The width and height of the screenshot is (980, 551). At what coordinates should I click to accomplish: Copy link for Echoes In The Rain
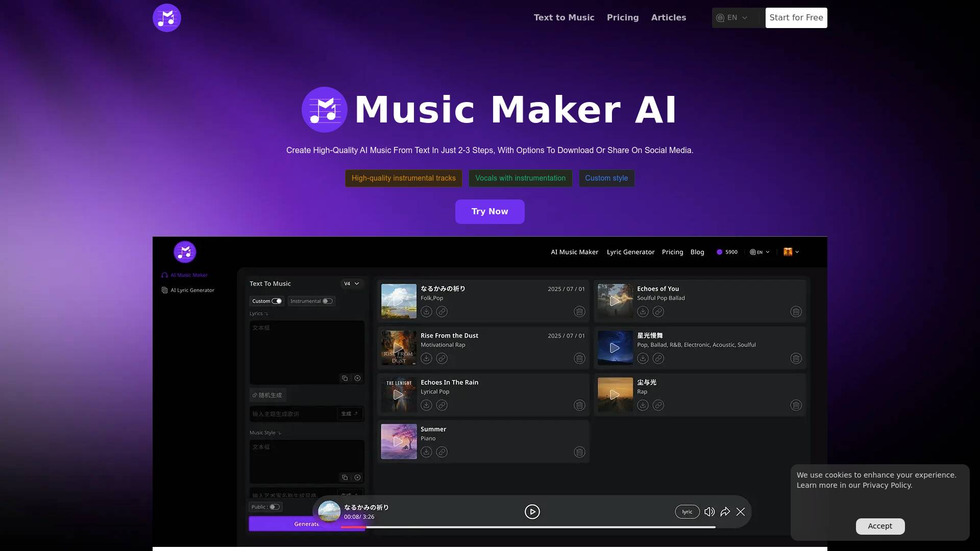[442, 405]
